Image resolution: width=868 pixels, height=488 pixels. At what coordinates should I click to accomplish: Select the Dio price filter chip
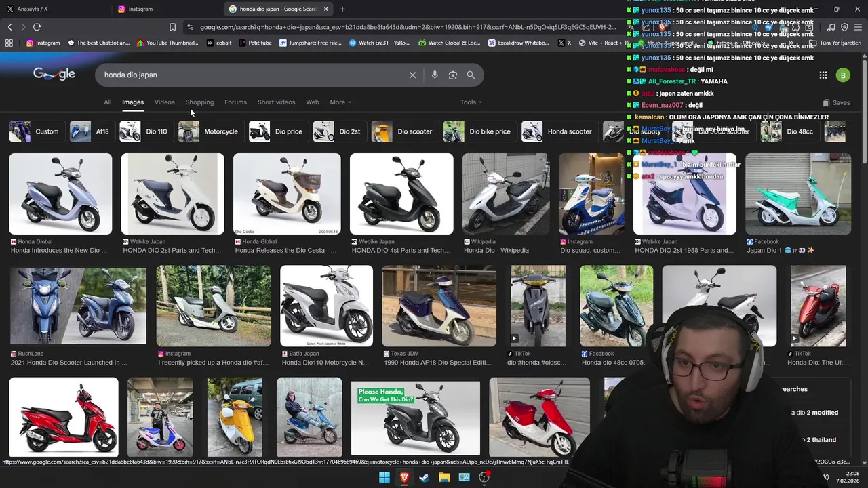[x=277, y=131]
